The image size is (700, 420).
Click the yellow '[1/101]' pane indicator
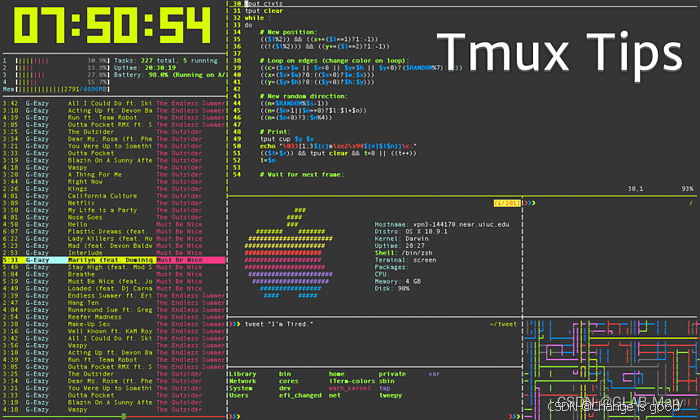[507, 203]
